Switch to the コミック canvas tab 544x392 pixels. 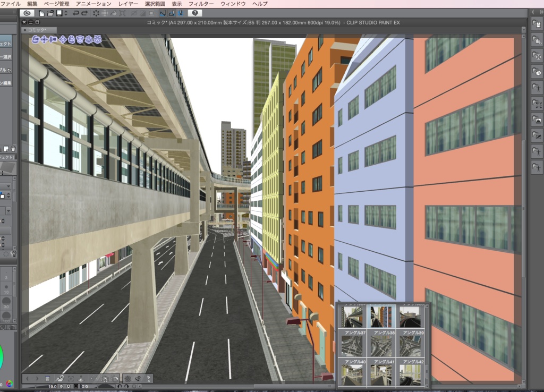(36, 30)
